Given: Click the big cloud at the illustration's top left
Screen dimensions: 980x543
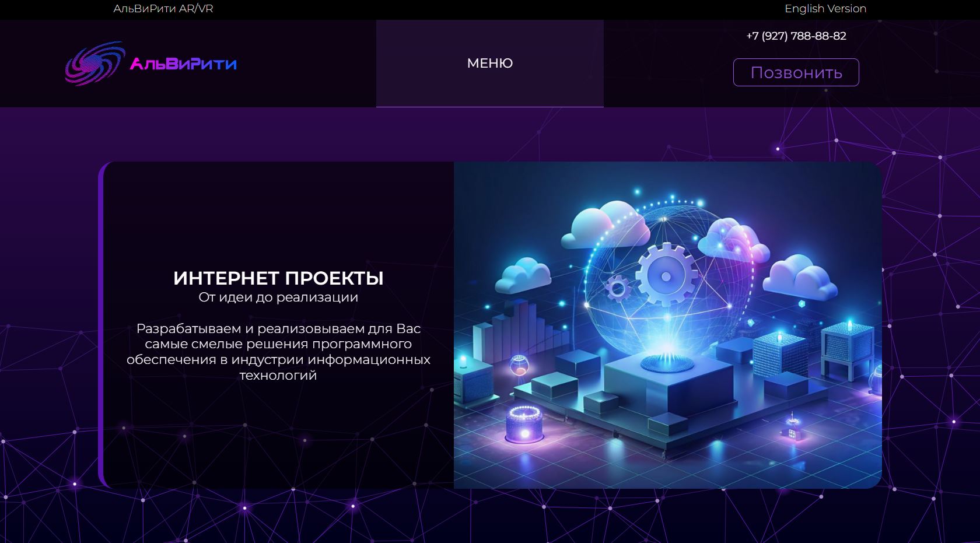Looking at the screenshot, I should coord(605,225).
